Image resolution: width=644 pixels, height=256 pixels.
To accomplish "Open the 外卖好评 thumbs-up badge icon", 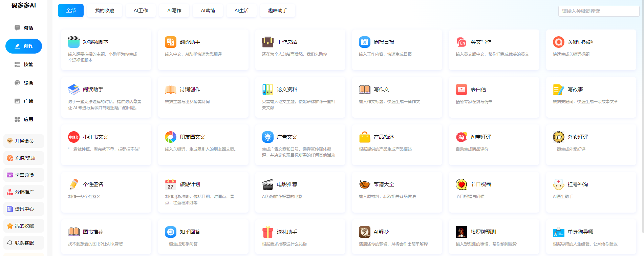I will (559, 137).
